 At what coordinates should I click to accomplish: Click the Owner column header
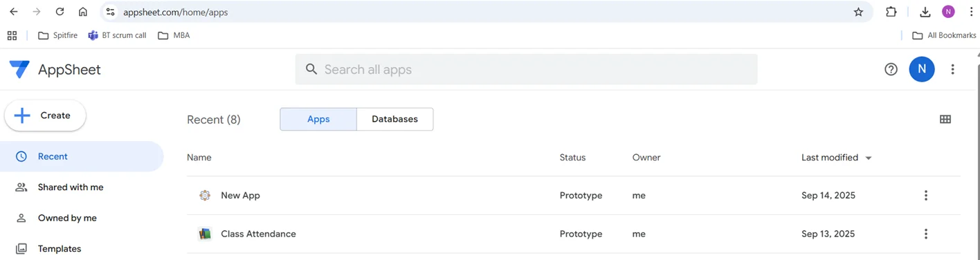coord(646,158)
